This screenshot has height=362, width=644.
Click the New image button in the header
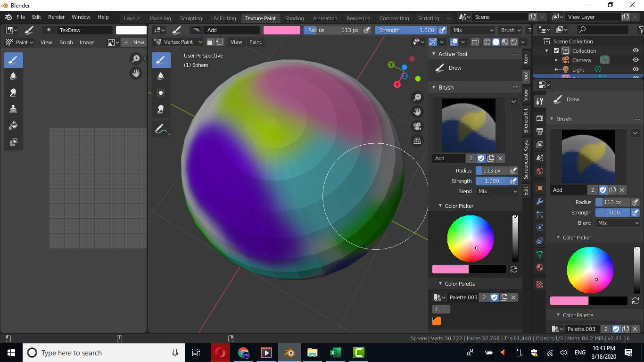[x=133, y=42]
